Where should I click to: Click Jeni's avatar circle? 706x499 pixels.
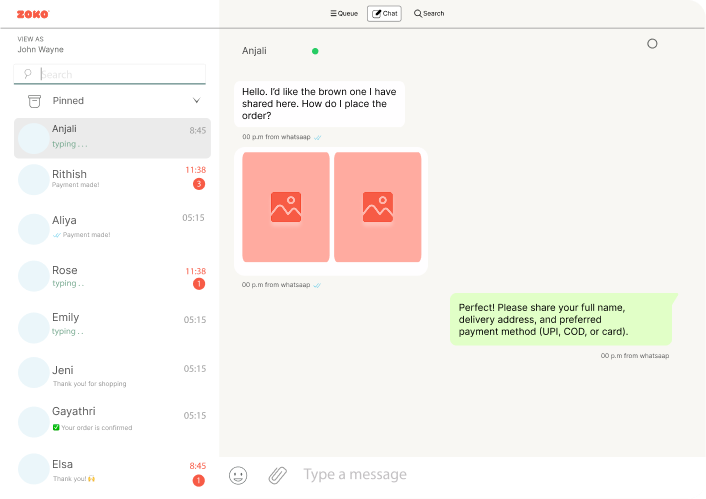[34, 372]
